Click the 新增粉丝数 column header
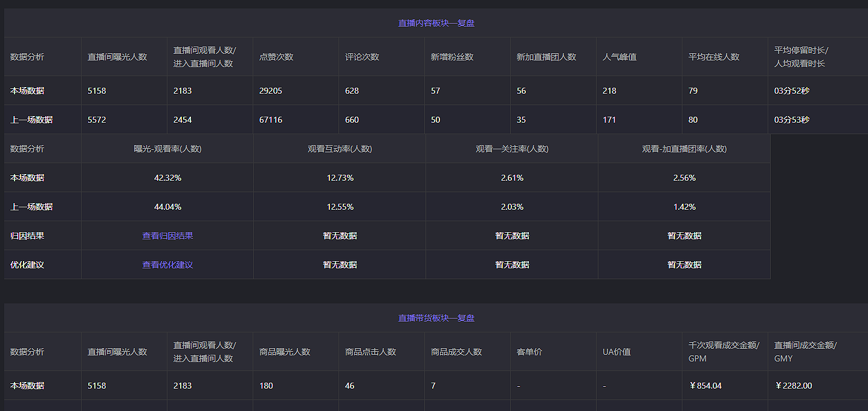 tap(452, 57)
